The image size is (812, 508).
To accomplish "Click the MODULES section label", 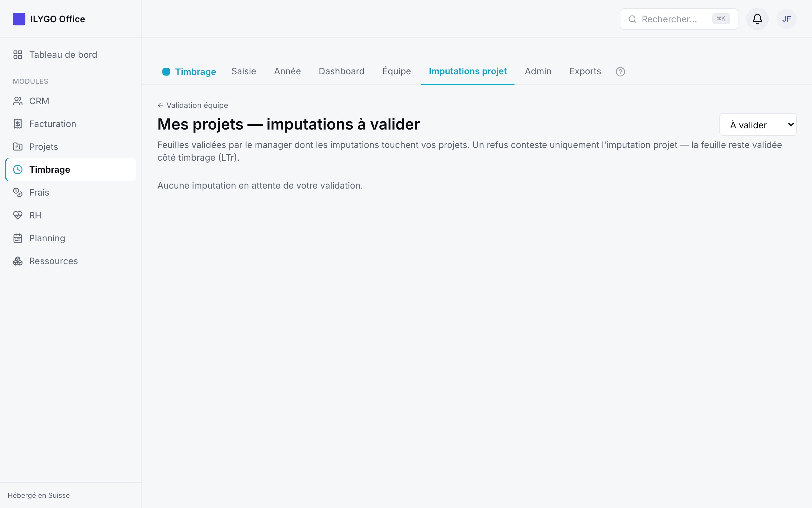I will tap(30, 81).
